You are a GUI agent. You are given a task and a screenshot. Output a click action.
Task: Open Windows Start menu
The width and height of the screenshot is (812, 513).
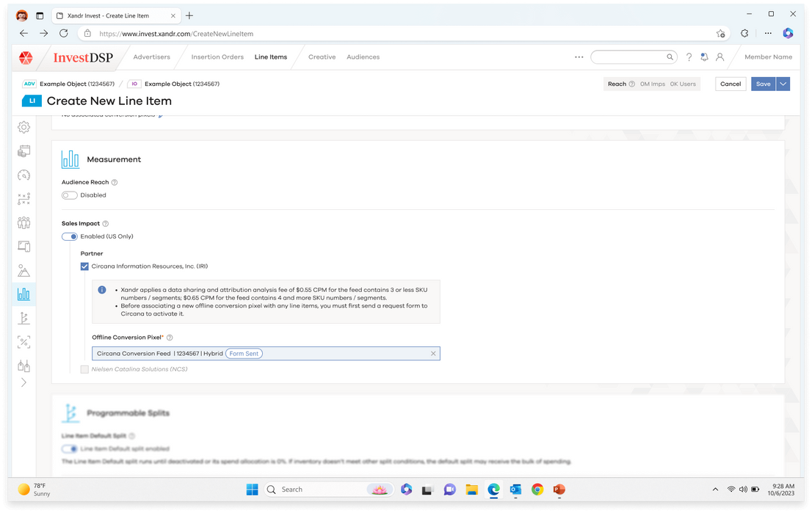click(x=253, y=490)
